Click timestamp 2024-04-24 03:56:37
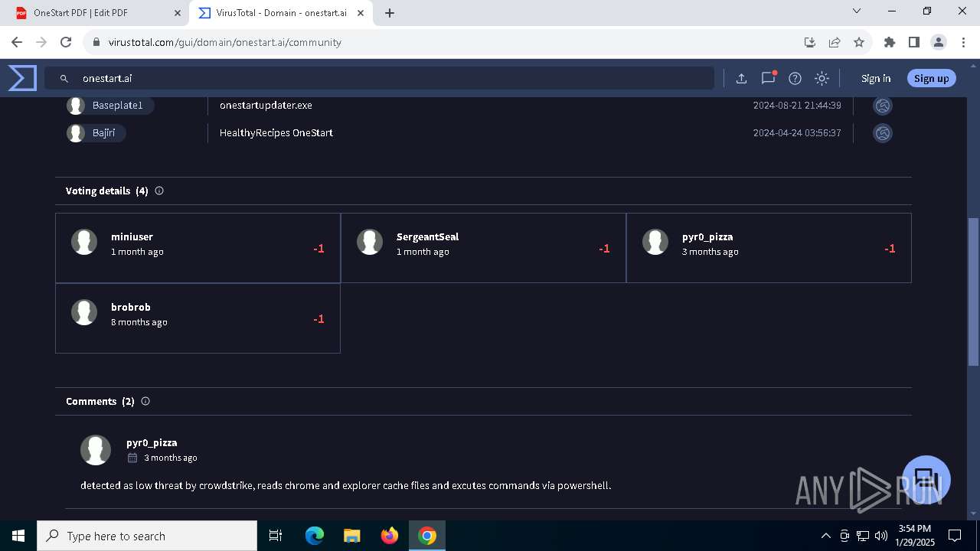980x551 pixels. click(797, 133)
